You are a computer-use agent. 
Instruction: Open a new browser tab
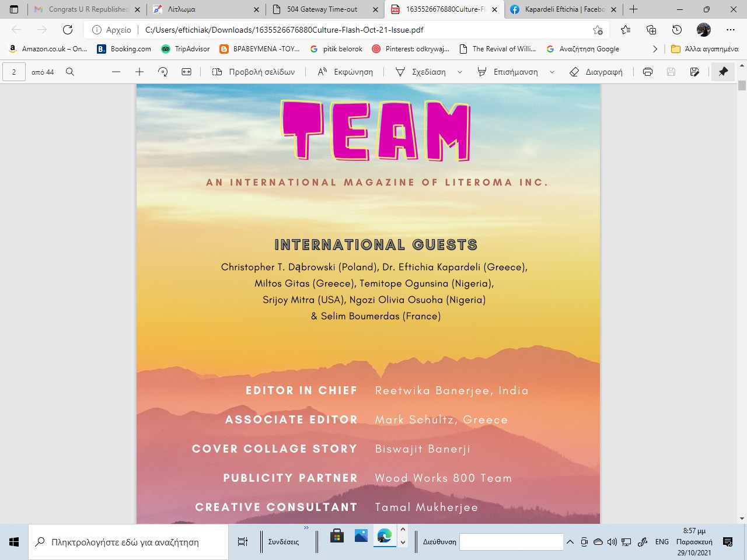pyautogui.click(x=634, y=9)
